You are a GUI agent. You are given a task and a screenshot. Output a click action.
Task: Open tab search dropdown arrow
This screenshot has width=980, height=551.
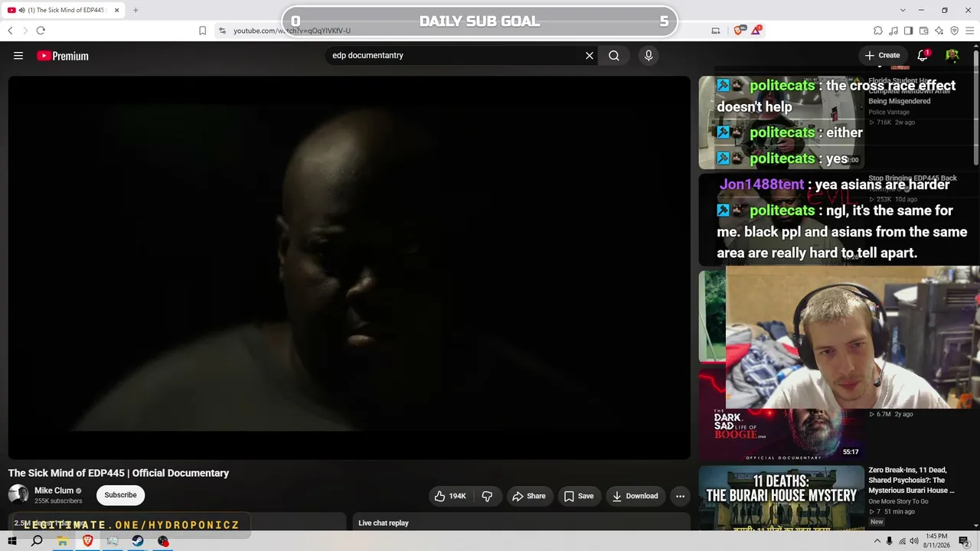[903, 10]
